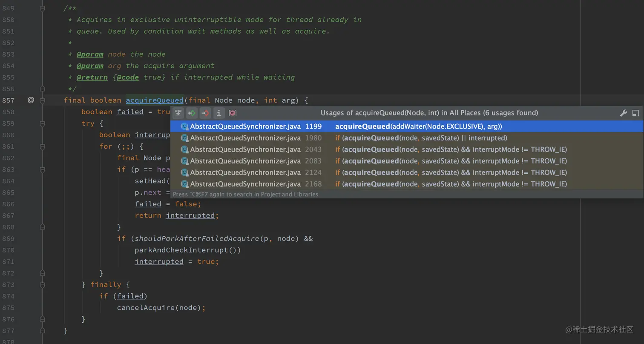This screenshot has width=644, height=344.
Task: Click 'interrupted = true;' at line 871
Action: click(176, 261)
